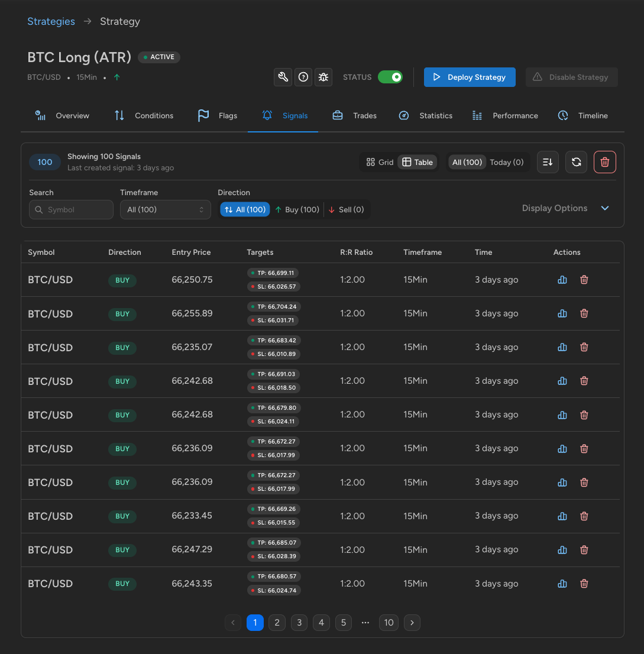Click the question mark help icon
The image size is (644, 654).
pos(303,77)
